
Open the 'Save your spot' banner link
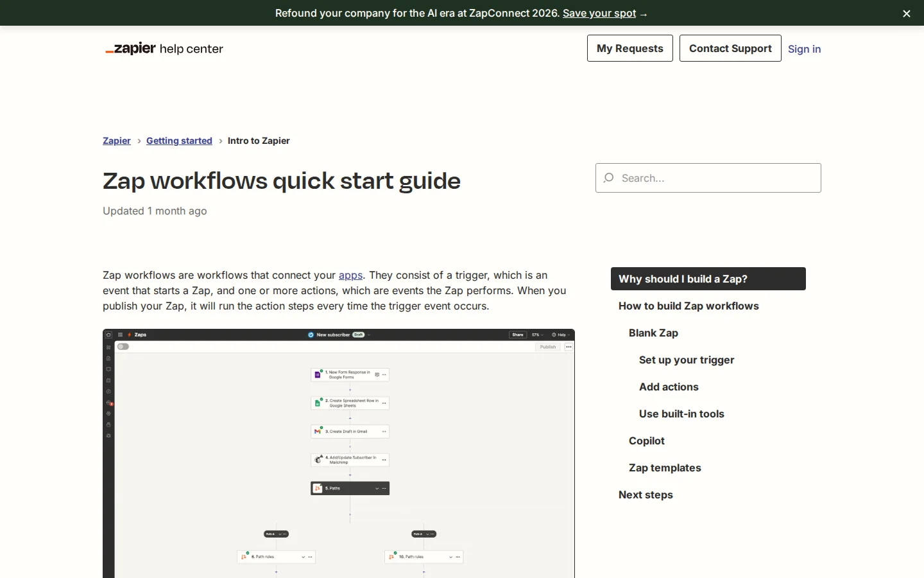point(599,13)
